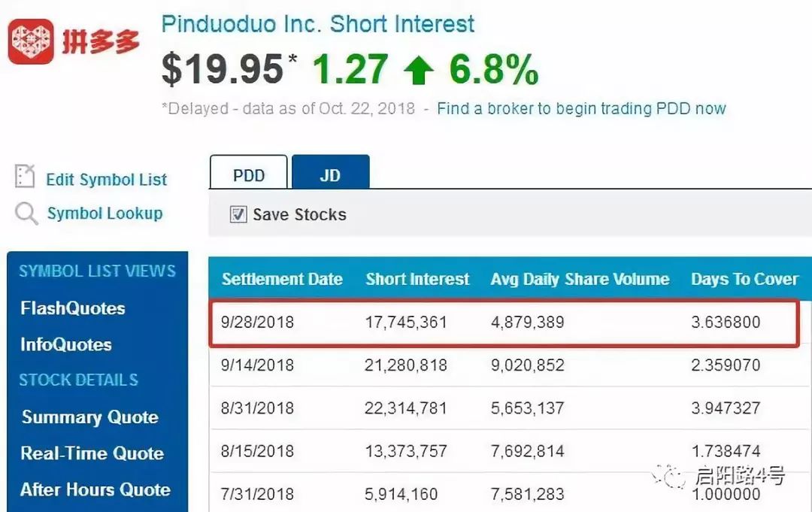Image resolution: width=812 pixels, height=512 pixels.
Task: Open Real-Time Quote in sidebar
Action: pos(92,453)
